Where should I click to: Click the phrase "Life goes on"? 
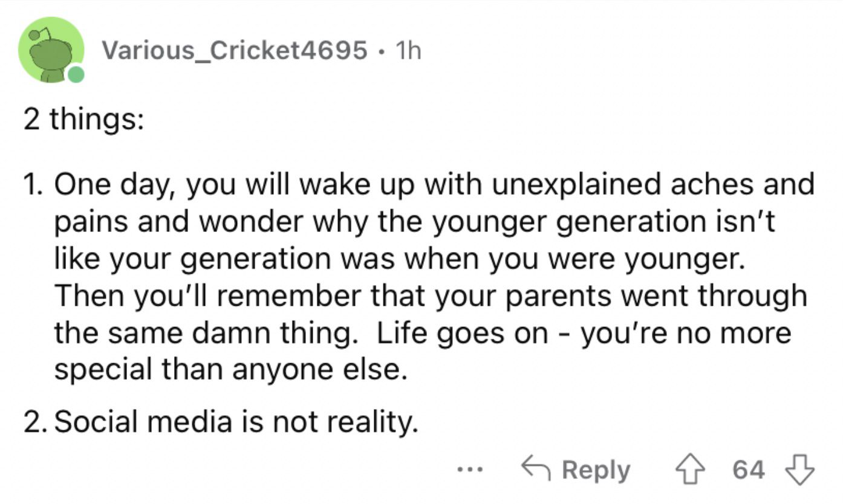pyautogui.click(x=462, y=334)
